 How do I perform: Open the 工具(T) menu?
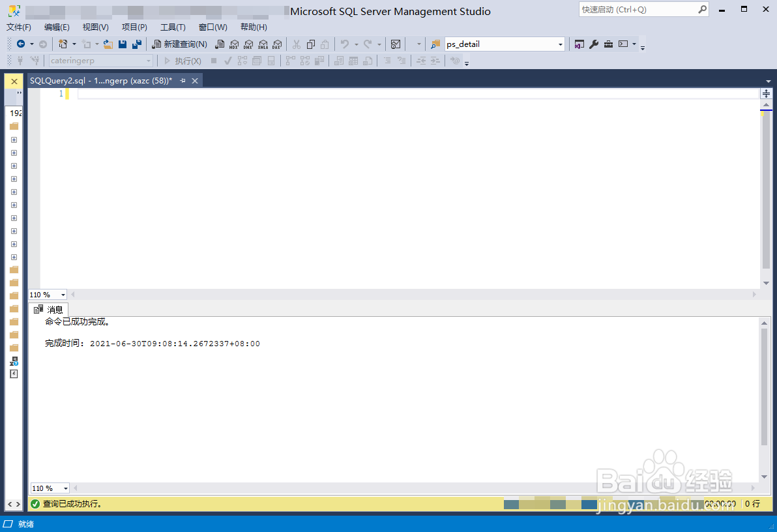[173, 27]
